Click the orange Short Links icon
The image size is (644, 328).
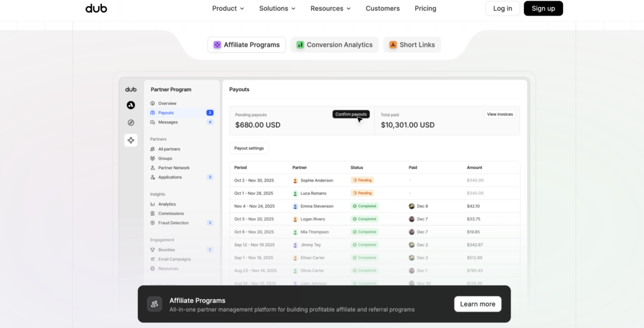393,45
